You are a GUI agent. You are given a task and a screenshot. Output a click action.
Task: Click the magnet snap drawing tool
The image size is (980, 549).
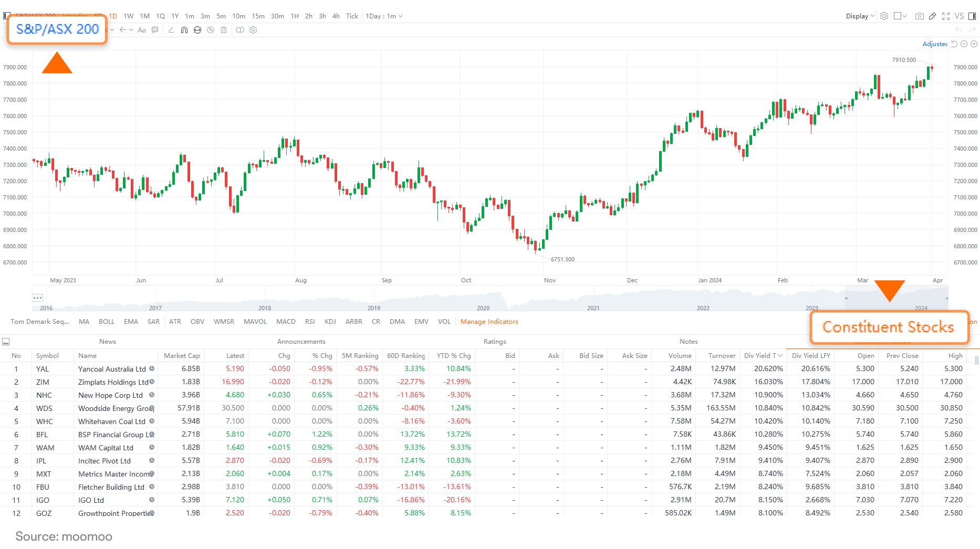pos(184,30)
